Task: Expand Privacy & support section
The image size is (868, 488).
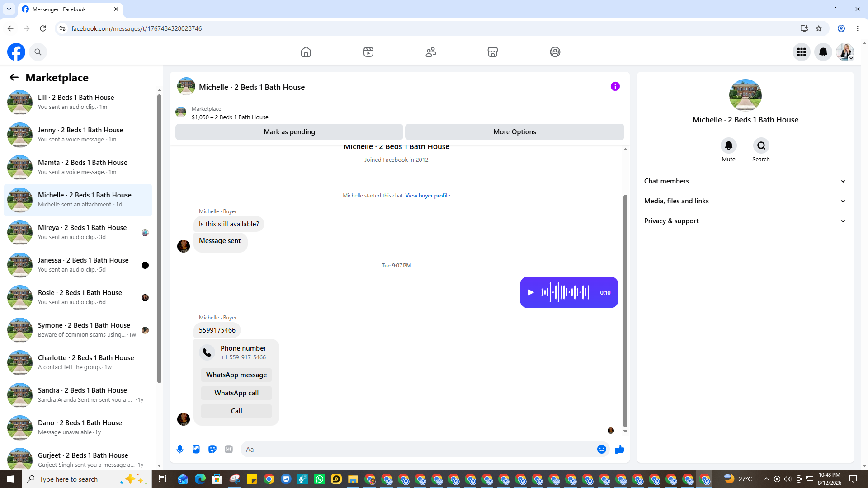Action: [x=745, y=221]
